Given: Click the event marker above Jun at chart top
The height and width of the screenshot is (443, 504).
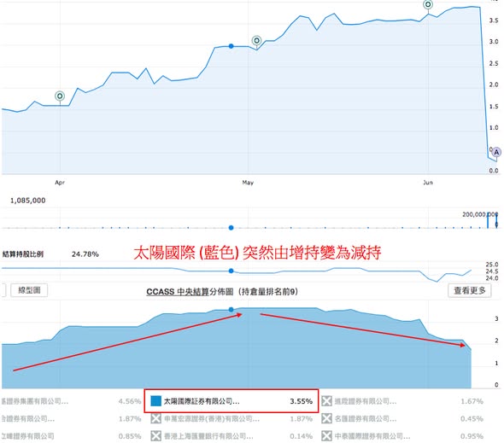Looking at the screenshot, I should (428, 4).
